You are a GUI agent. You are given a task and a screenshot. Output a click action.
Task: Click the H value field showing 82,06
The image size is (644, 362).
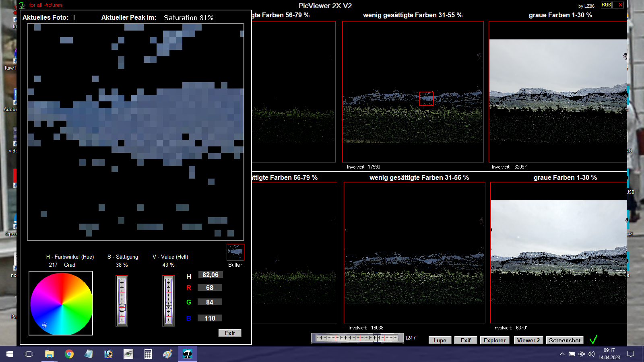(210, 275)
